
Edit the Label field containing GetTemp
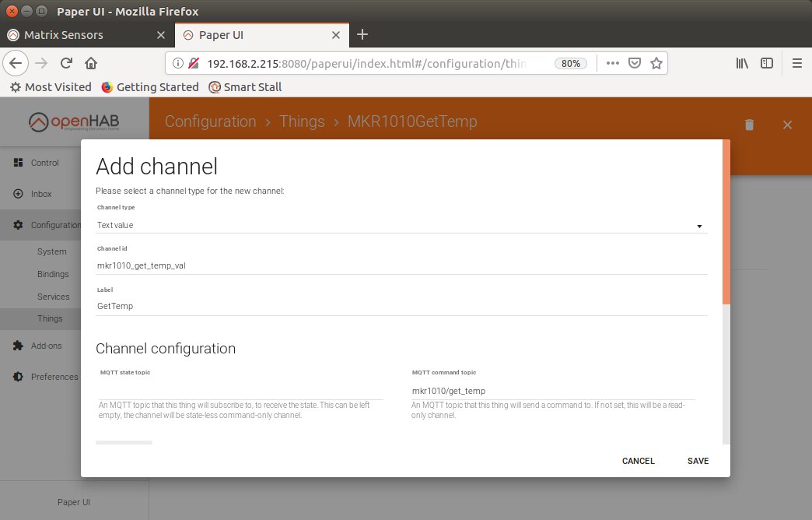coord(401,306)
